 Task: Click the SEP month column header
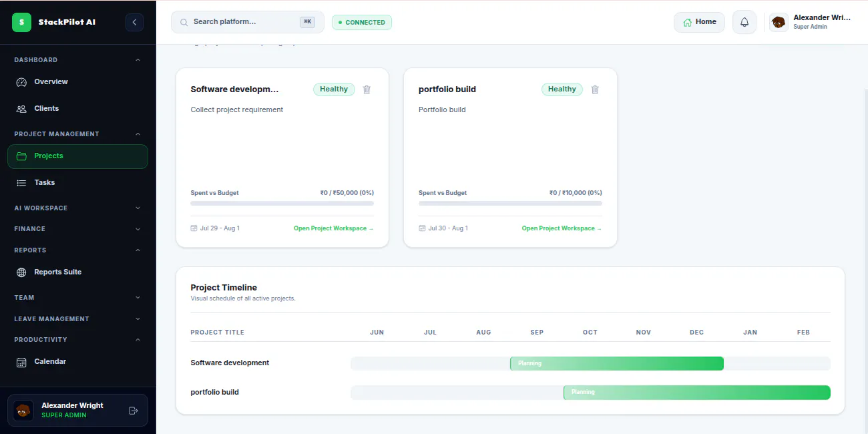(x=537, y=333)
